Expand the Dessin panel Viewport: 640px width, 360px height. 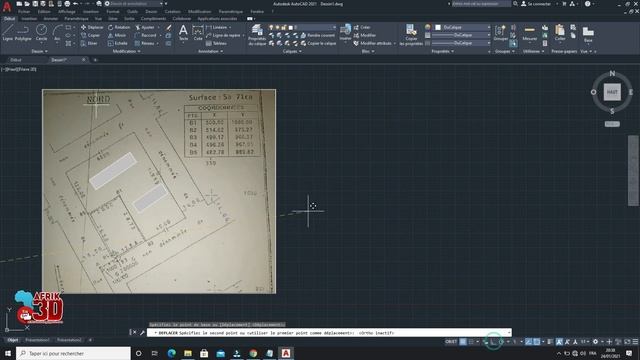(x=40, y=51)
